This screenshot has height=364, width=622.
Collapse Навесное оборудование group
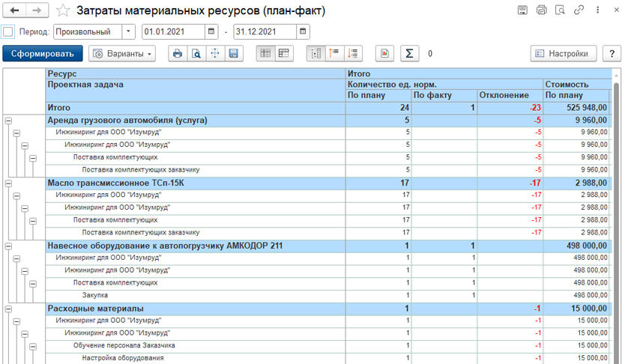click(8, 246)
